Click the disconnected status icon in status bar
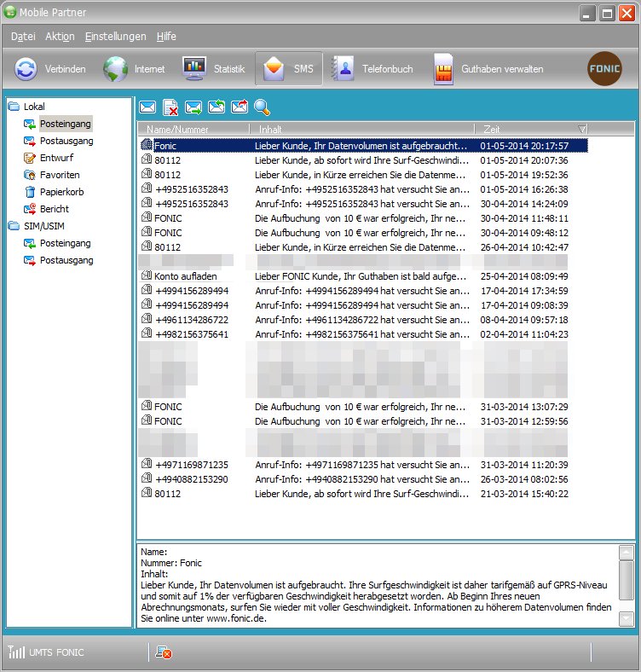Viewport: 641px width, 672px height. [164, 652]
